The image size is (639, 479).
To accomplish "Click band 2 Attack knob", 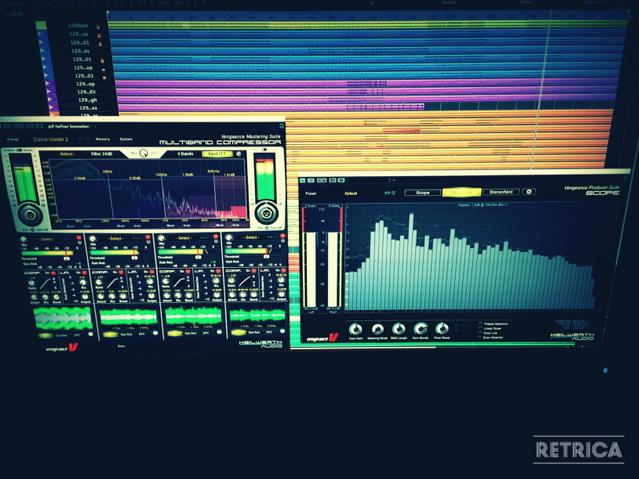I will coord(100,296).
